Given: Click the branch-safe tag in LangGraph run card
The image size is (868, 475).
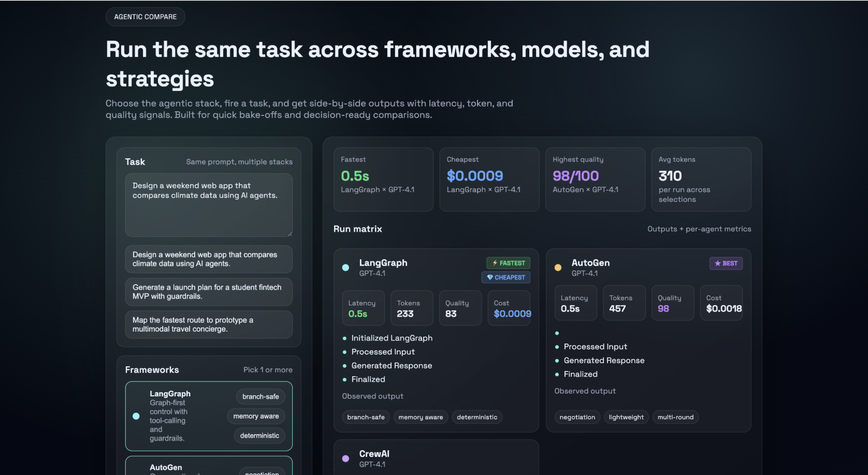Looking at the screenshot, I should click(366, 417).
